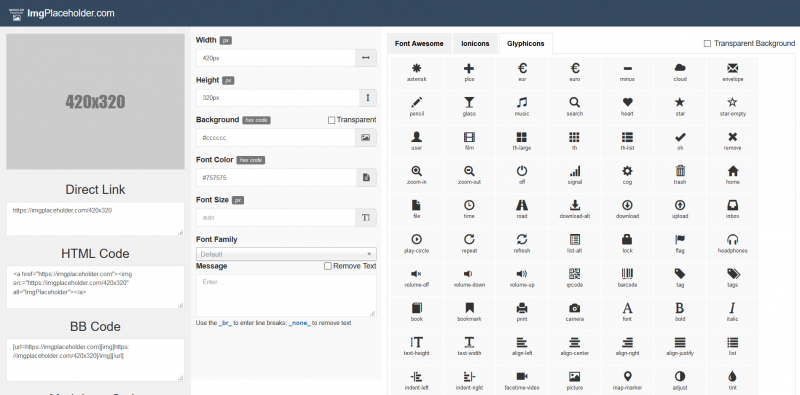Choose the bold B glyphicon
Screen dimensions: 800x395
coord(680,313)
